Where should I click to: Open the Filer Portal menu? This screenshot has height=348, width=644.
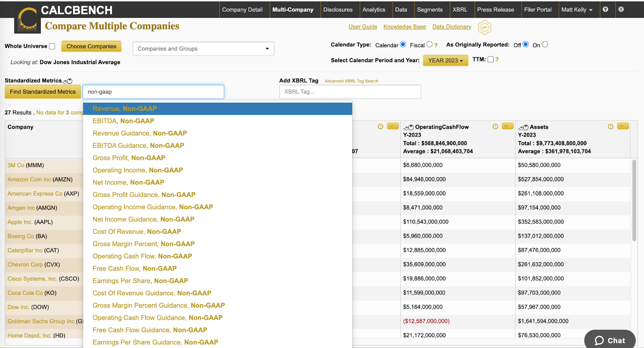[x=538, y=10]
